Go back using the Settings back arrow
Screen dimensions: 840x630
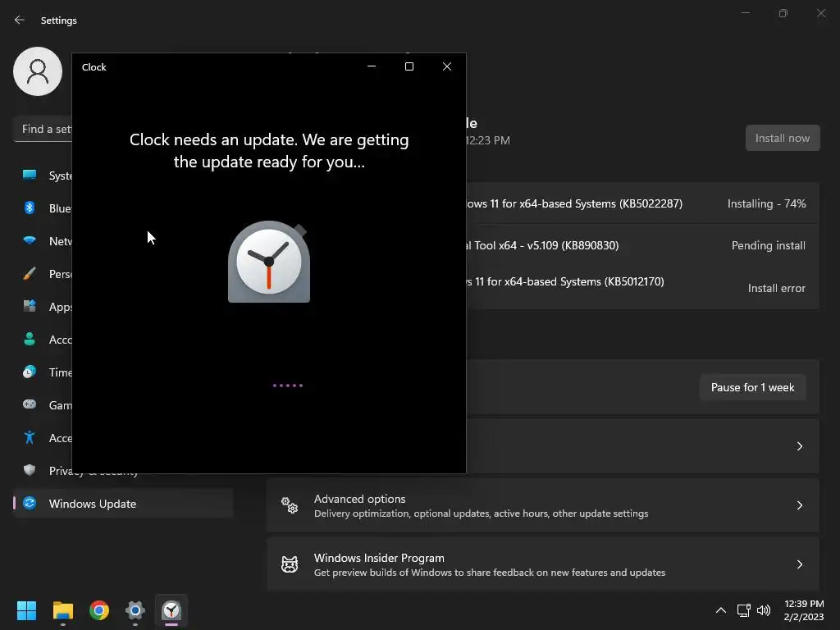pos(20,20)
